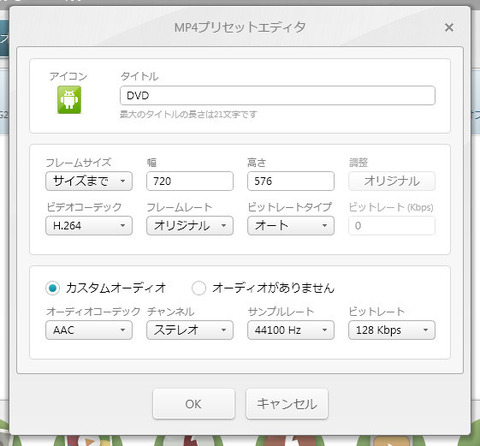Click the 幅 field showing 720
The image size is (480, 446).
tap(190, 181)
